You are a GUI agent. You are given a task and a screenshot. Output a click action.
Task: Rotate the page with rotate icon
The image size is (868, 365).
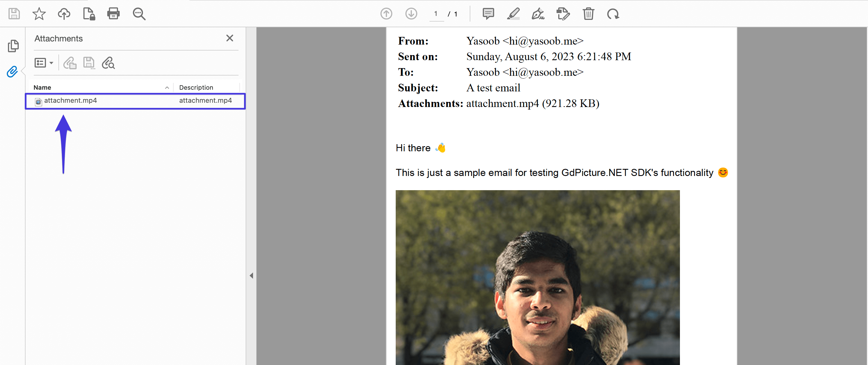[613, 14]
